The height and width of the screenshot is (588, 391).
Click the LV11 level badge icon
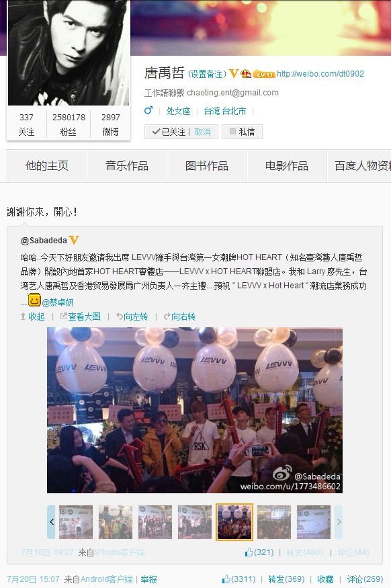point(264,74)
